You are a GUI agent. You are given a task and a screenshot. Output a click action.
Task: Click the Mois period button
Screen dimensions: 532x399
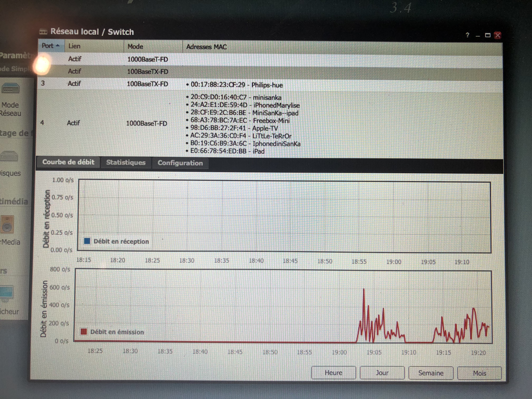point(479,373)
